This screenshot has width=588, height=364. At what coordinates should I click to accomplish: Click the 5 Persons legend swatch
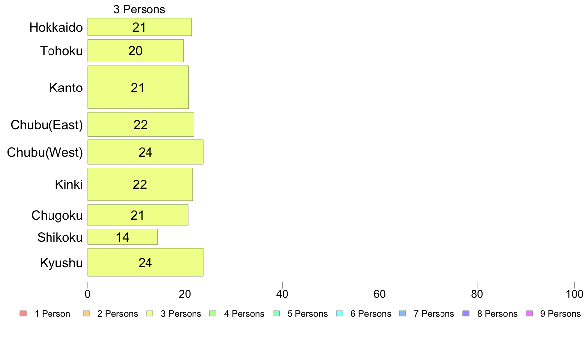pyautogui.click(x=276, y=314)
